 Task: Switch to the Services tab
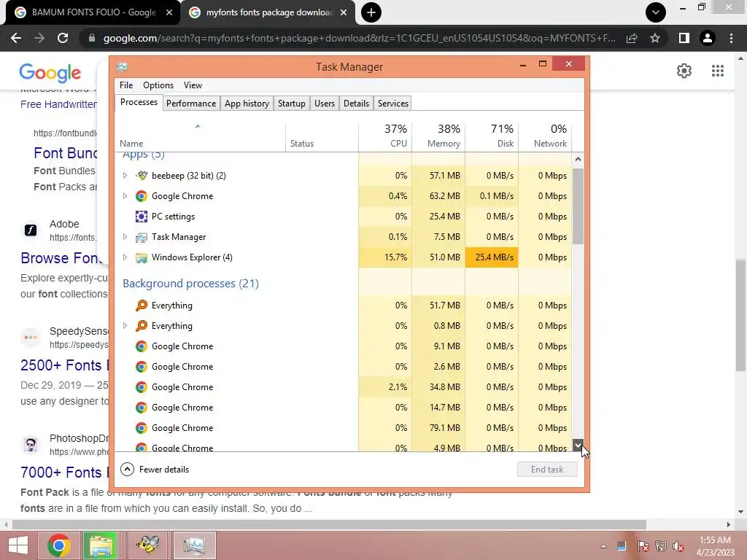pos(393,104)
